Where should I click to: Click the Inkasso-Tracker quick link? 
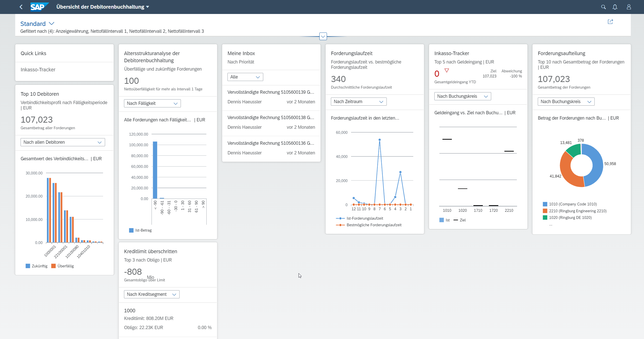click(38, 70)
